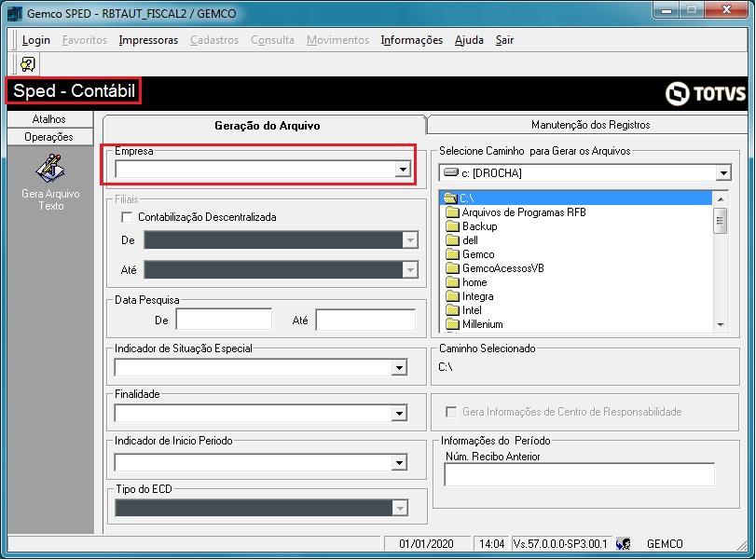Click the drive icon in the c: [DROCHA] combo
This screenshot has height=560, width=756.
pyautogui.click(x=451, y=172)
